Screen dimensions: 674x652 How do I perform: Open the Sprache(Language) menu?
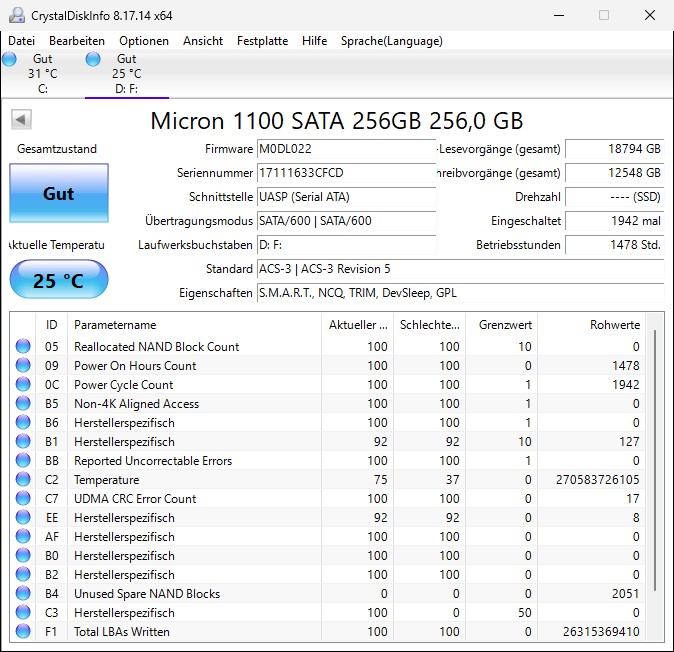(x=392, y=41)
